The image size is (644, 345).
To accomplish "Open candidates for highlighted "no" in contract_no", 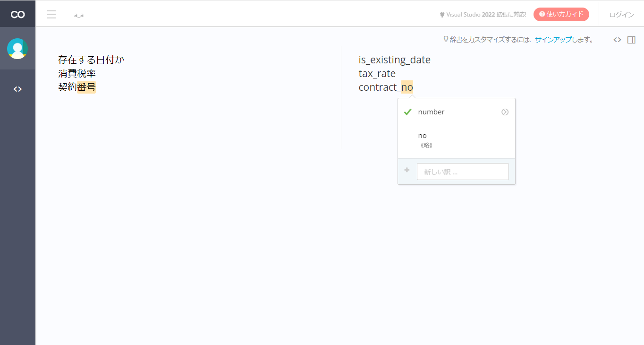I will coord(407,87).
